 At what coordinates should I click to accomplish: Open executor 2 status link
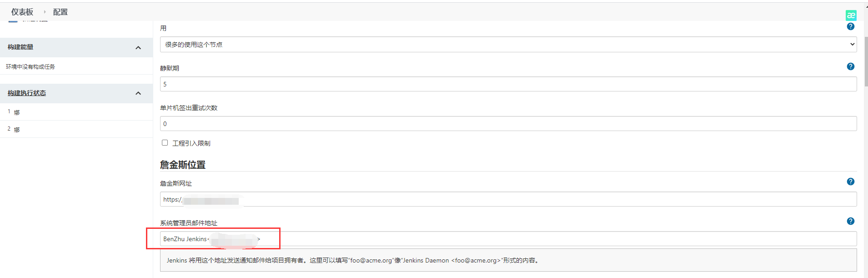(x=17, y=130)
